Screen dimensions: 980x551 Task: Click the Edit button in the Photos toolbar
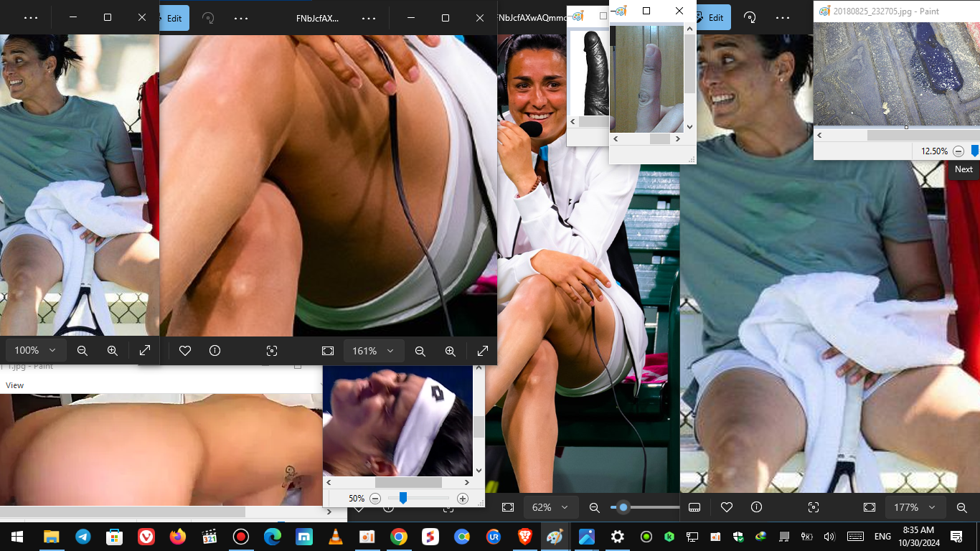coord(174,18)
